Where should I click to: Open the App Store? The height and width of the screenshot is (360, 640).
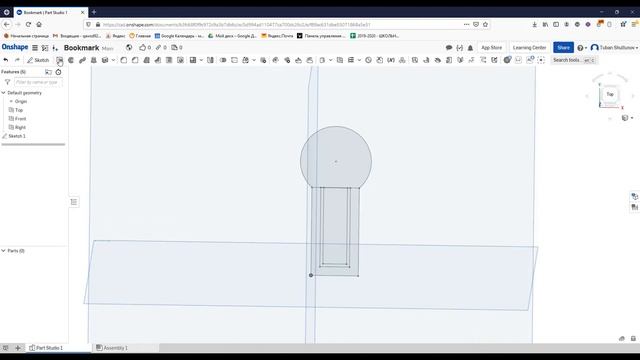tap(491, 48)
